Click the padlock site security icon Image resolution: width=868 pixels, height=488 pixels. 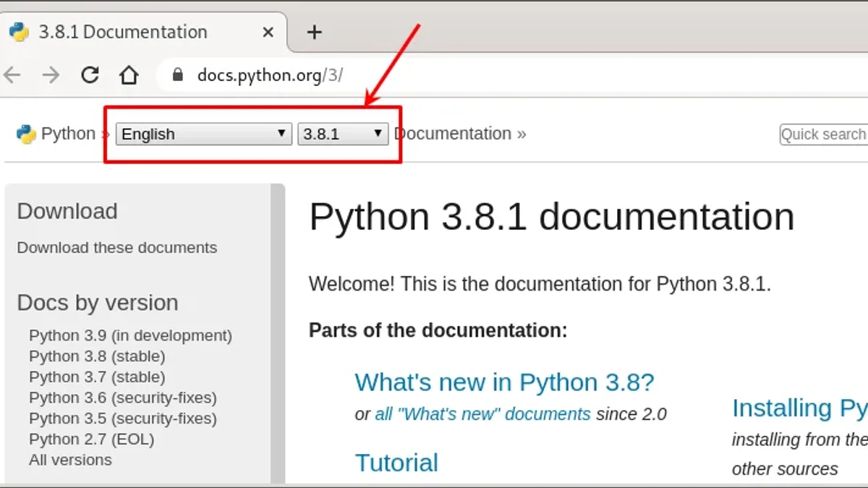[x=178, y=74]
